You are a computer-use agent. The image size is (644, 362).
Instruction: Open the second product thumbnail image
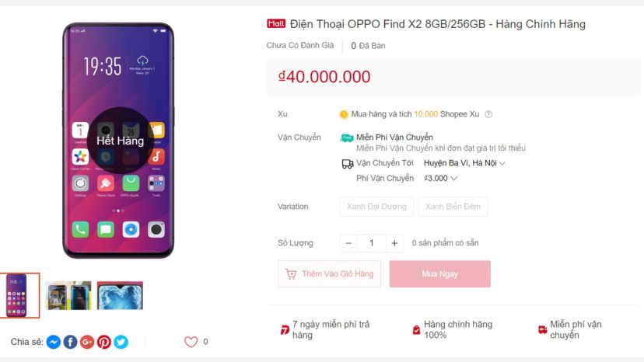[68, 295]
